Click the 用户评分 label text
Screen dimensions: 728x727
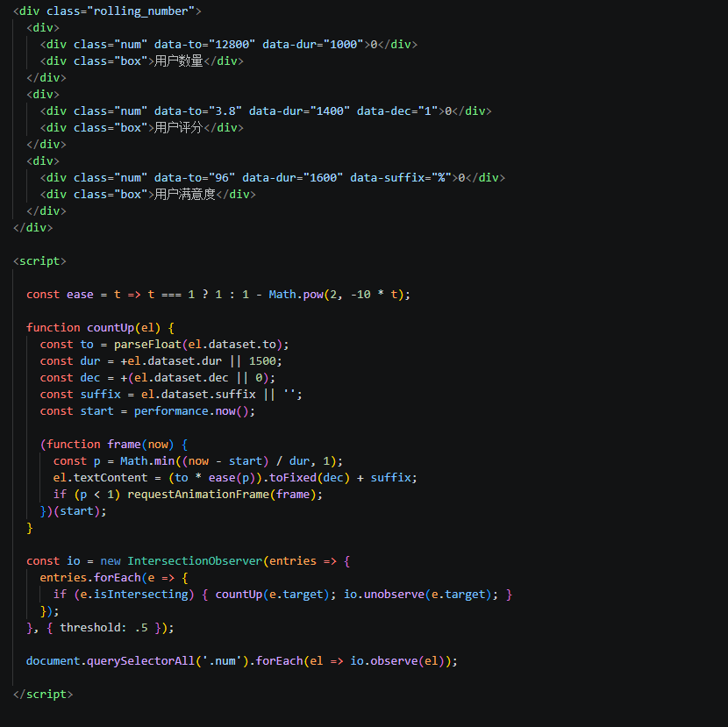pyautogui.click(x=178, y=128)
